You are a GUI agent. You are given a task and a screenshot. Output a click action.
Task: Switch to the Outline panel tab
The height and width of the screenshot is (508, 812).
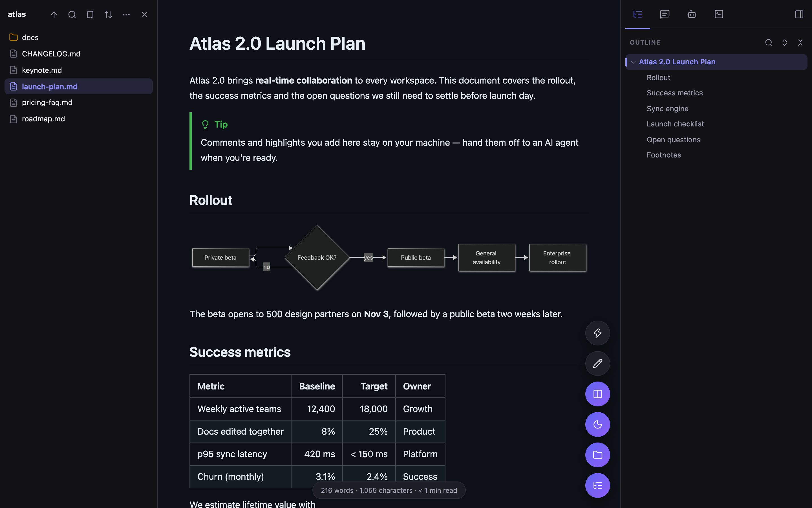pos(637,14)
